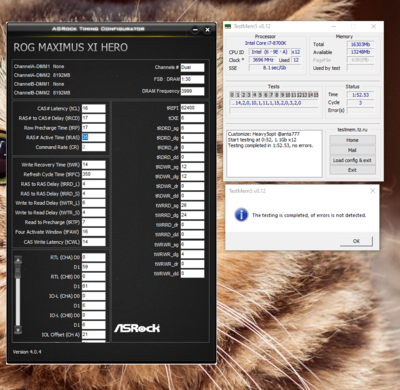Image resolution: width=400 pixels, height=390 pixels.
Task: Click the TestMem5 log text area
Action: pos(274,154)
